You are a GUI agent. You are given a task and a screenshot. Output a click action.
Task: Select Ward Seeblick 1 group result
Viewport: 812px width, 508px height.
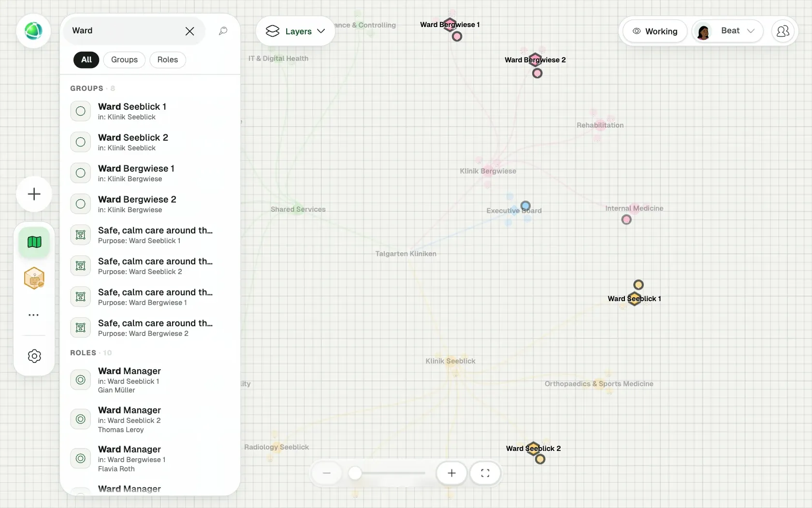pyautogui.click(x=150, y=111)
